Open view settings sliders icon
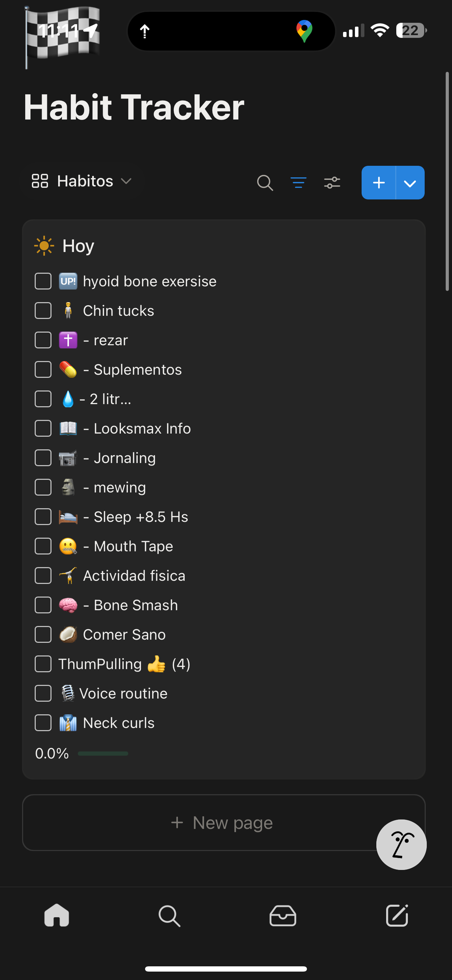Screen dimensions: 452x980 [x=332, y=183]
